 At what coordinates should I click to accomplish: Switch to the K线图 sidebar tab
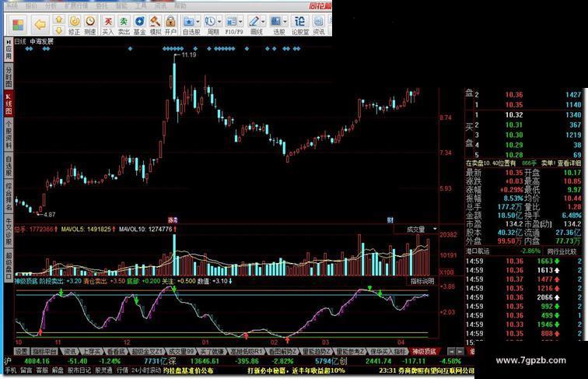[x=9, y=104]
